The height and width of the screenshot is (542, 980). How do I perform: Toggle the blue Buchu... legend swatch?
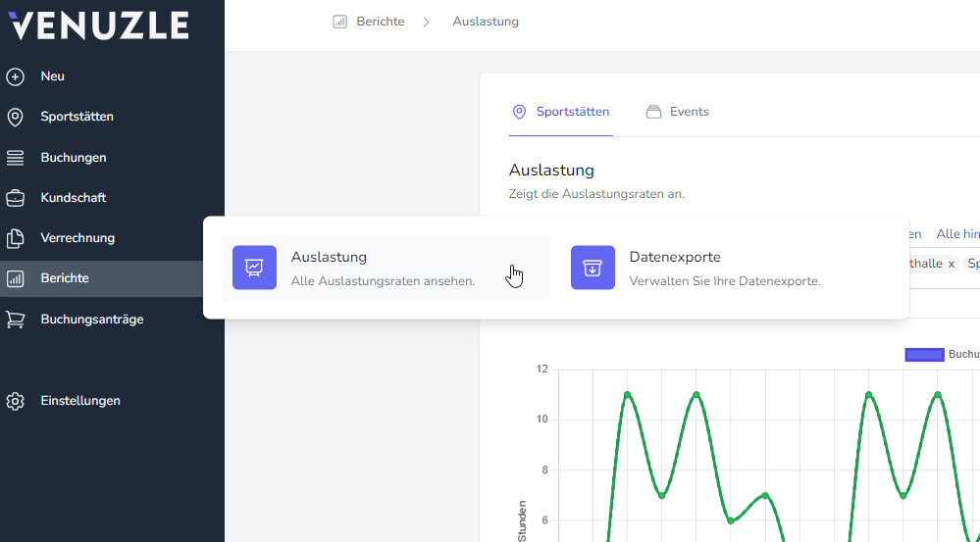tap(924, 355)
